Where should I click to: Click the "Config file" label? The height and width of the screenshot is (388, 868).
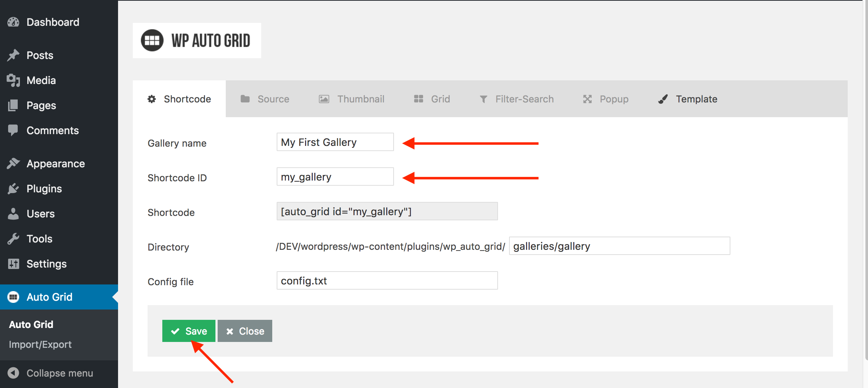click(171, 282)
